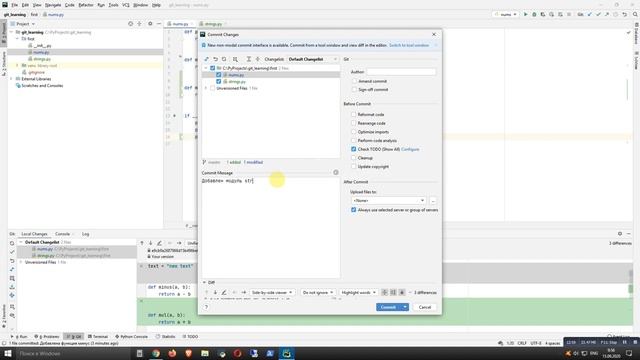
Task: Click Search in Windows taskbar field
Action: pyautogui.click(x=73, y=353)
